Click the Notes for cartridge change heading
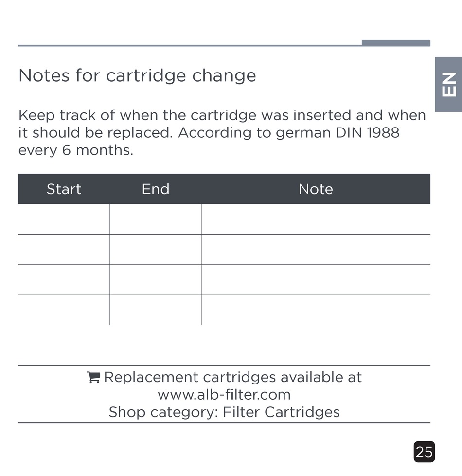Screen dimensions: 462x476 coord(138,75)
